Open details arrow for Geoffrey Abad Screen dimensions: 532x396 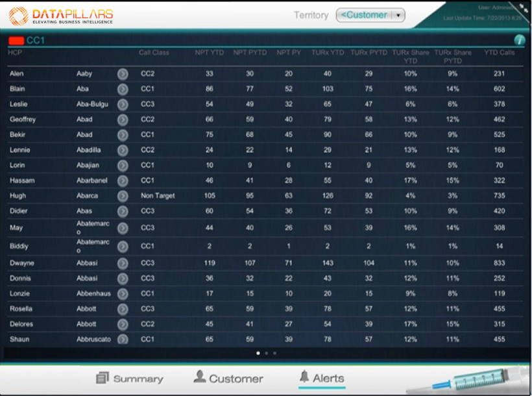click(x=123, y=119)
